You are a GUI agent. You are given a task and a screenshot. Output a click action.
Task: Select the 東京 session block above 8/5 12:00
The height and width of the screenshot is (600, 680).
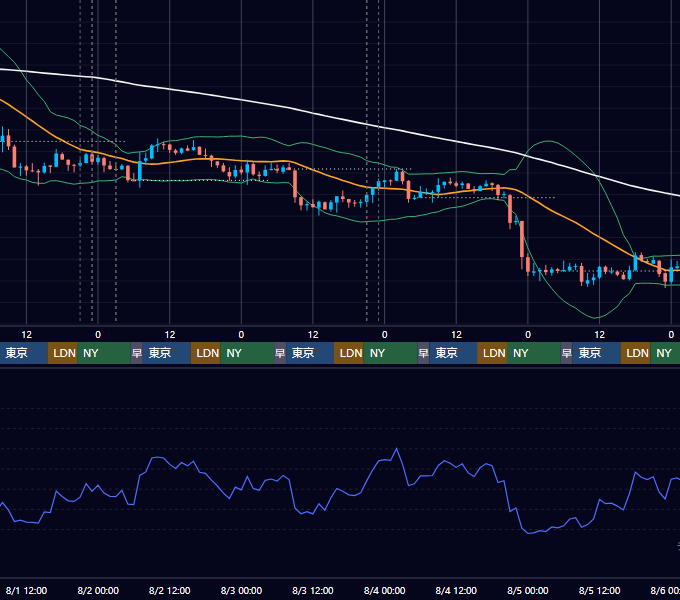point(596,353)
